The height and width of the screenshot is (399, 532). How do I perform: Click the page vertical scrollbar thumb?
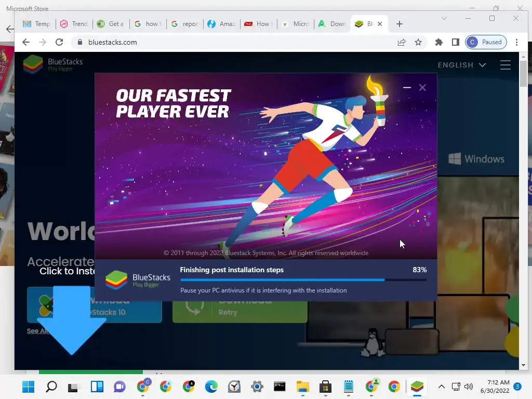click(x=523, y=73)
